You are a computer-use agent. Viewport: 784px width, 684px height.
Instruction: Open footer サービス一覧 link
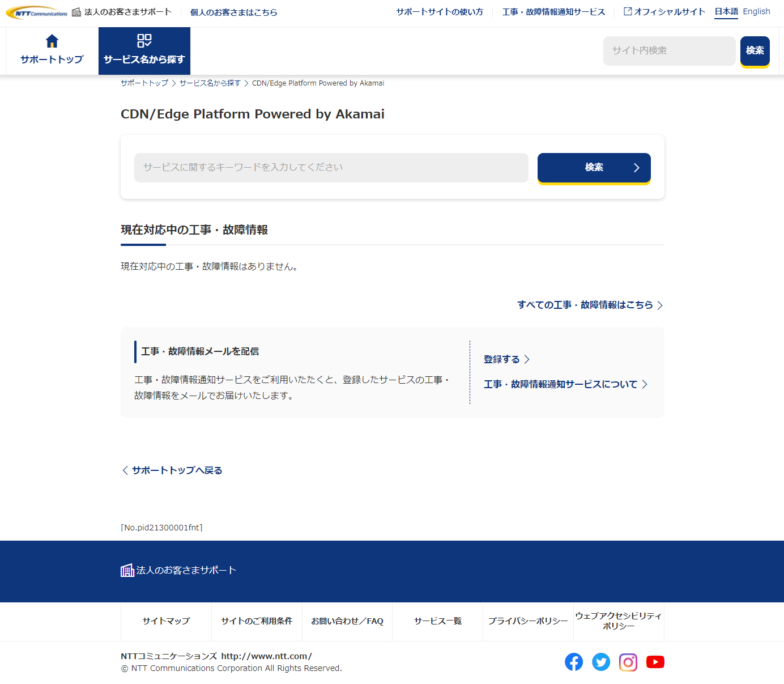[x=438, y=621]
